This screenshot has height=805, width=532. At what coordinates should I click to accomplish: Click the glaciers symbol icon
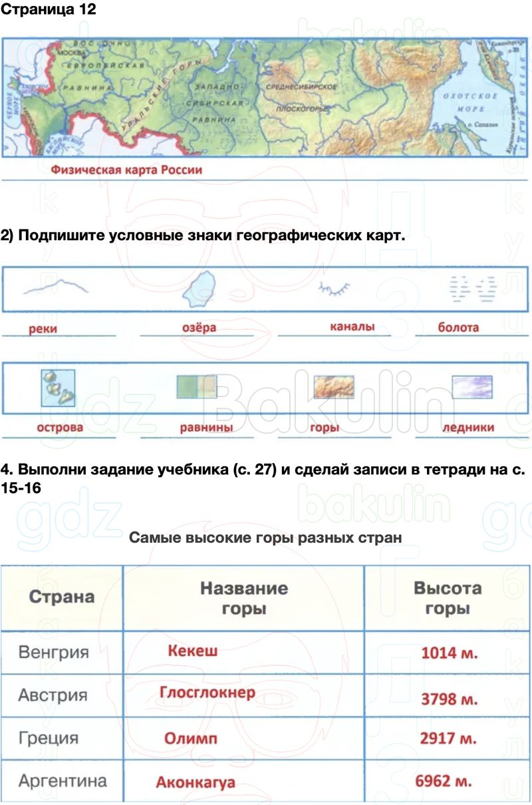tap(472, 387)
